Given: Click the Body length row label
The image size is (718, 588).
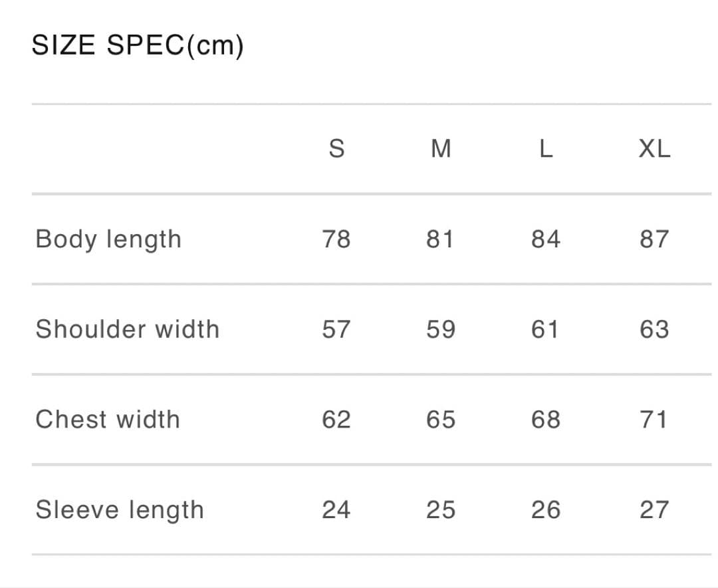Looking at the screenshot, I should (108, 239).
